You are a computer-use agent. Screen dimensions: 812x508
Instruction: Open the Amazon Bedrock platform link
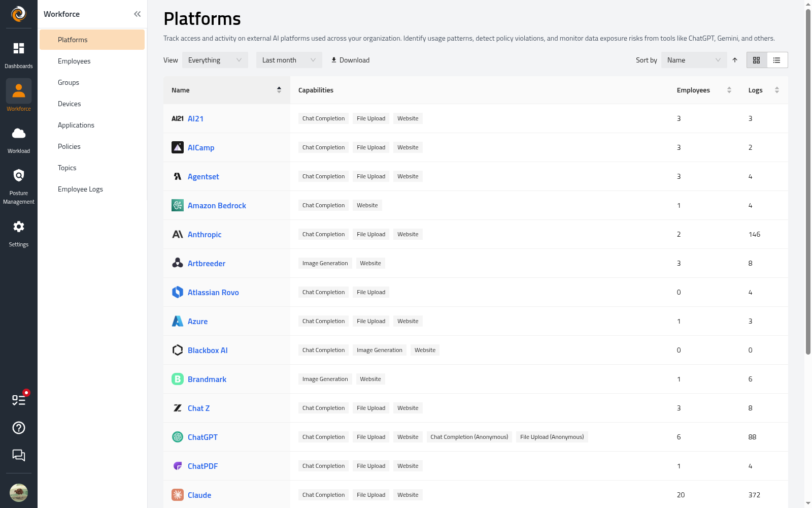(x=217, y=205)
